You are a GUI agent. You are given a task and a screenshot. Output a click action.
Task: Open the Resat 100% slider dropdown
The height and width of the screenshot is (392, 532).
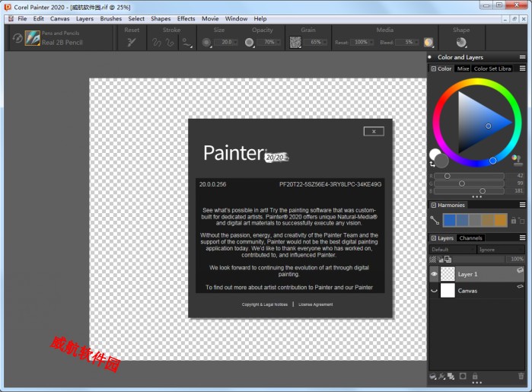coord(371,42)
